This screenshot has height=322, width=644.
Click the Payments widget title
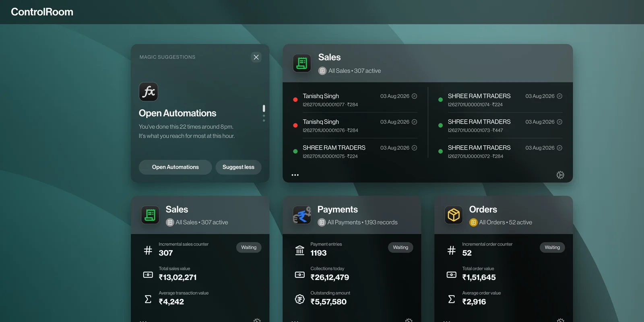point(337,209)
